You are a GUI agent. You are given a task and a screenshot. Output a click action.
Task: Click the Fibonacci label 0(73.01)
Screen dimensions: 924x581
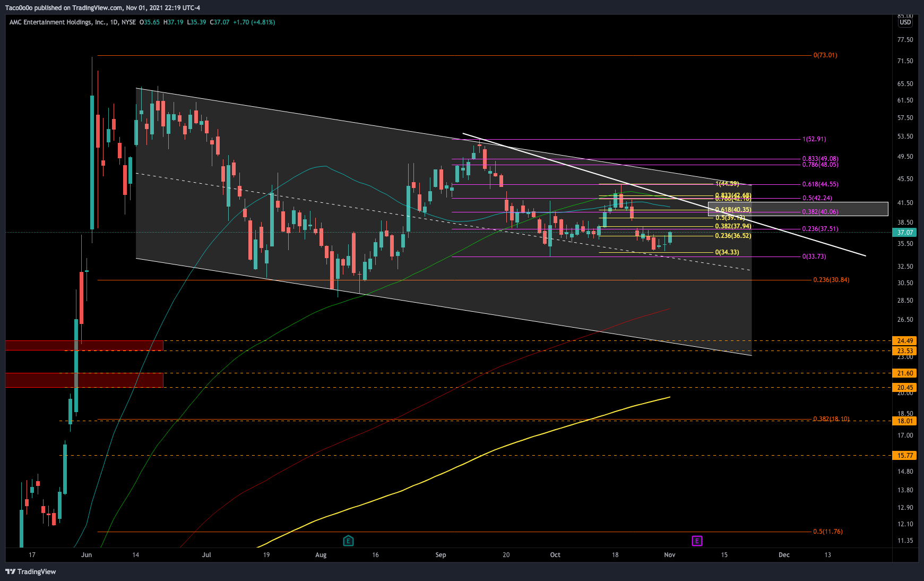825,55
